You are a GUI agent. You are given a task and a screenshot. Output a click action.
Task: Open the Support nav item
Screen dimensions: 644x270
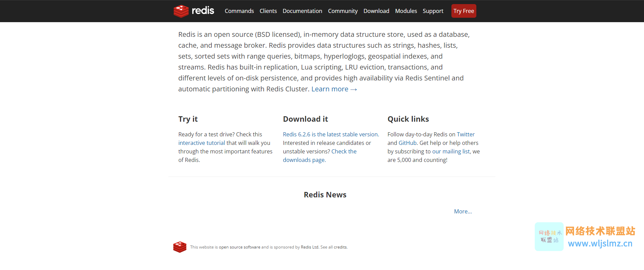pyautogui.click(x=433, y=11)
